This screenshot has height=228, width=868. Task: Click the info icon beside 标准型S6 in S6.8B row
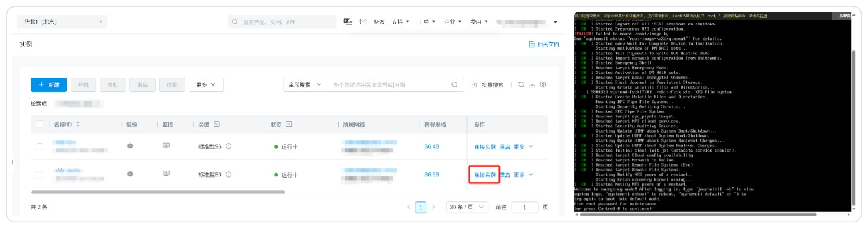(229, 175)
